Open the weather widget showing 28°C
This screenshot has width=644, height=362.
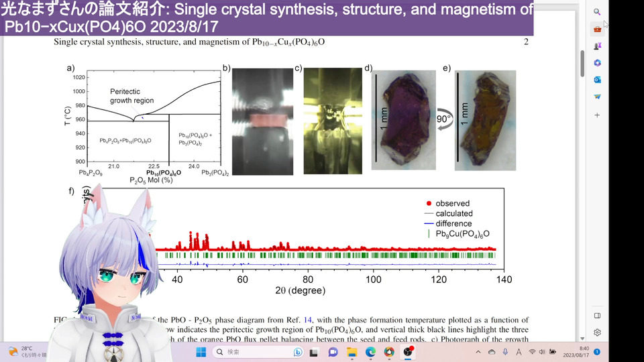tap(27, 352)
